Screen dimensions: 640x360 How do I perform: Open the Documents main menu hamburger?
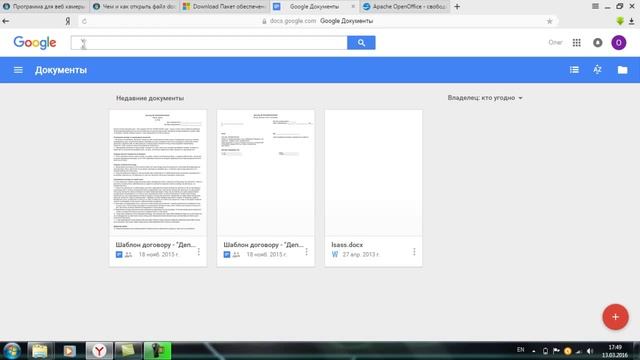click(18, 70)
